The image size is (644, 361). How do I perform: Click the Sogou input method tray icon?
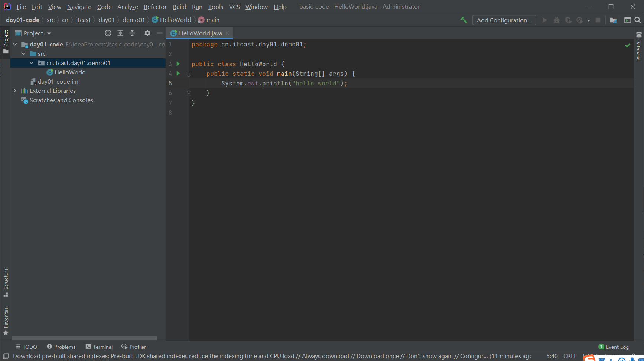(589, 358)
